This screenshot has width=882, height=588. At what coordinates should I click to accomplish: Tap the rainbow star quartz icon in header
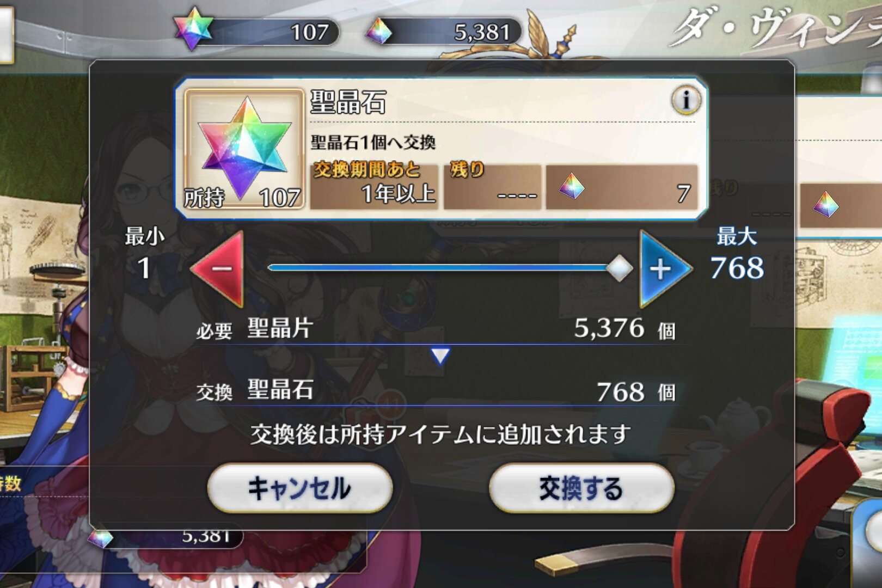click(x=193, y=28)
